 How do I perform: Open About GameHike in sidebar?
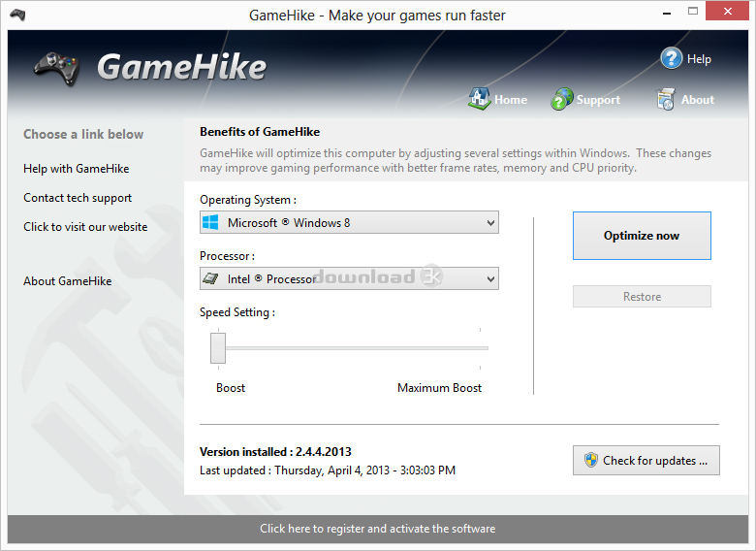(68, 281)
